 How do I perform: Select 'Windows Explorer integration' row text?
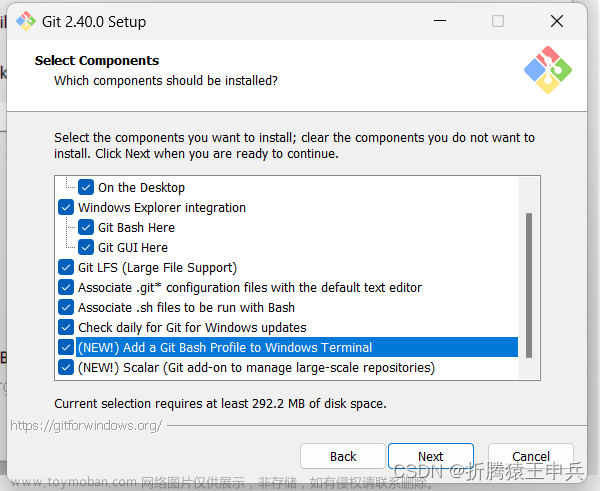tap(162, 207)
